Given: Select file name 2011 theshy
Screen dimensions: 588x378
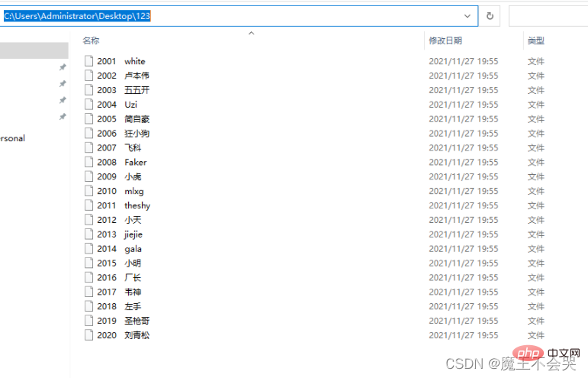Looking at the screenshot, I should (124, 205).
